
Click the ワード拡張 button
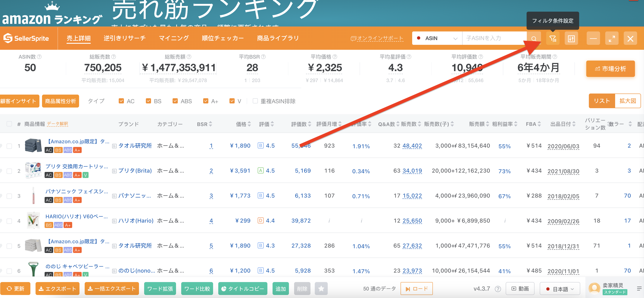click(160, 289)
